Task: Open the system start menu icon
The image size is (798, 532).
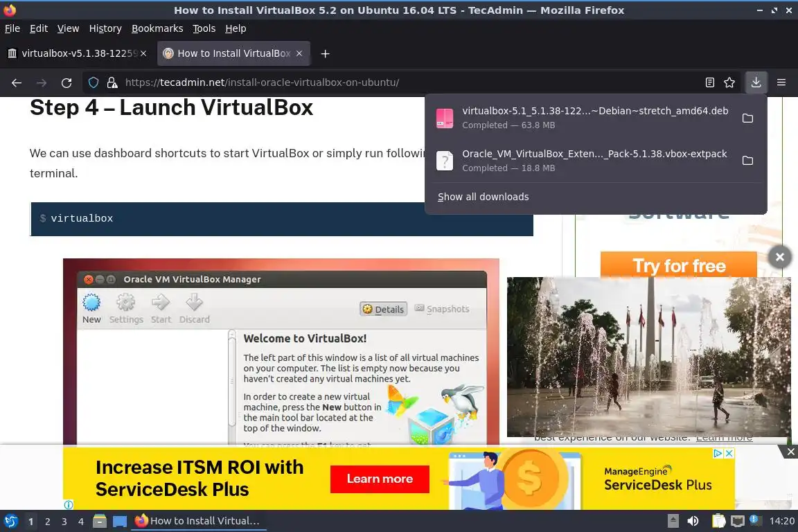Action: [10, 521]
